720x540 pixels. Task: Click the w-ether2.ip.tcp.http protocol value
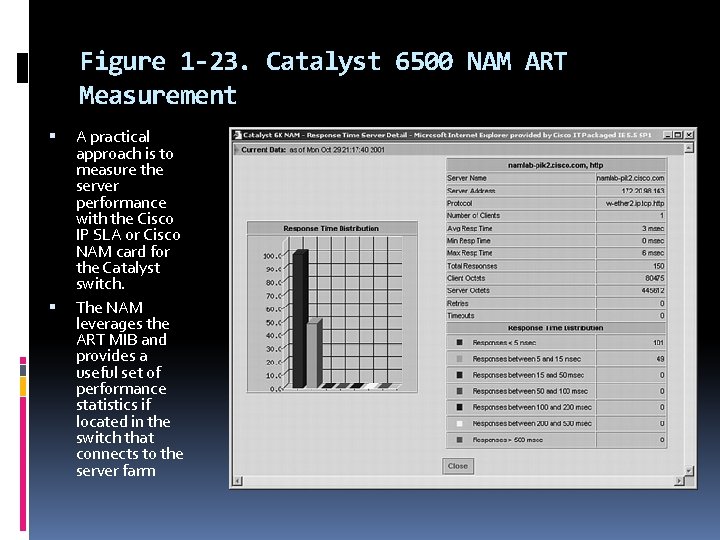pyautogui.click(x=635, y=203)
